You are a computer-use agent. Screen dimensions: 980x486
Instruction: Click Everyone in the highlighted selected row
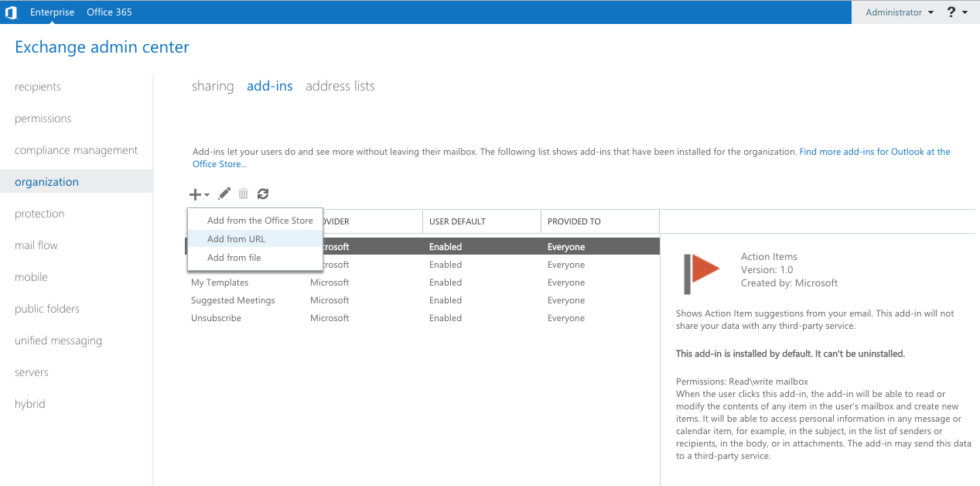tap(566, 247)
